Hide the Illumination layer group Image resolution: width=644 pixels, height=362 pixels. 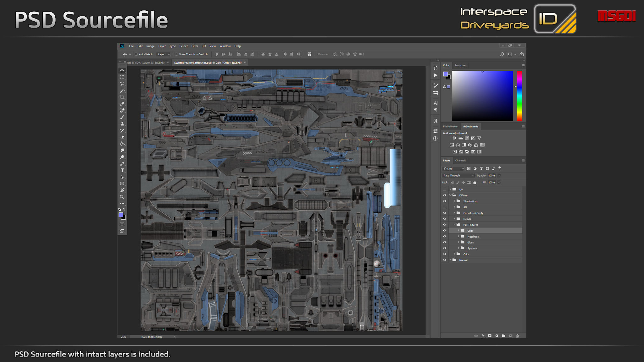[445, 201]
